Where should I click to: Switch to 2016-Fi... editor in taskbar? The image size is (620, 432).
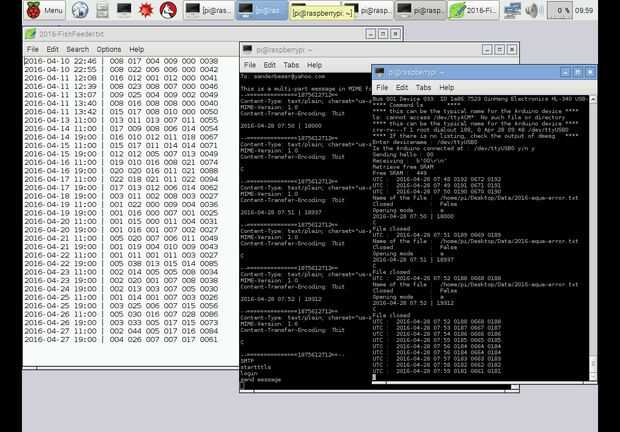(473, 10)
